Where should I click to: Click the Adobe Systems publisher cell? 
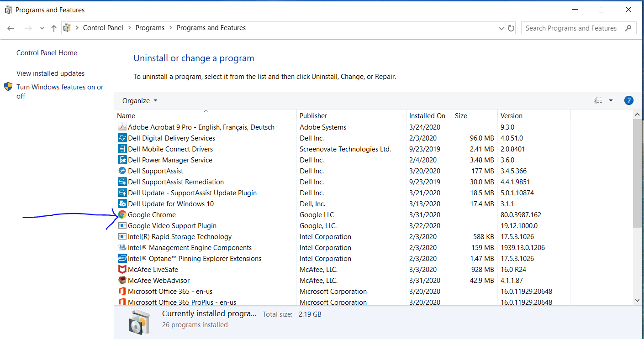pyautogui.click(x=323, y=127)
